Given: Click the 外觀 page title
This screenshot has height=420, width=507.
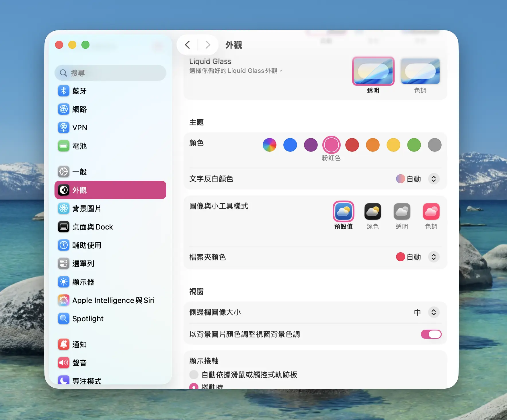Looking at the screenshot, I should pyautogui.click(x=234, y=45).
